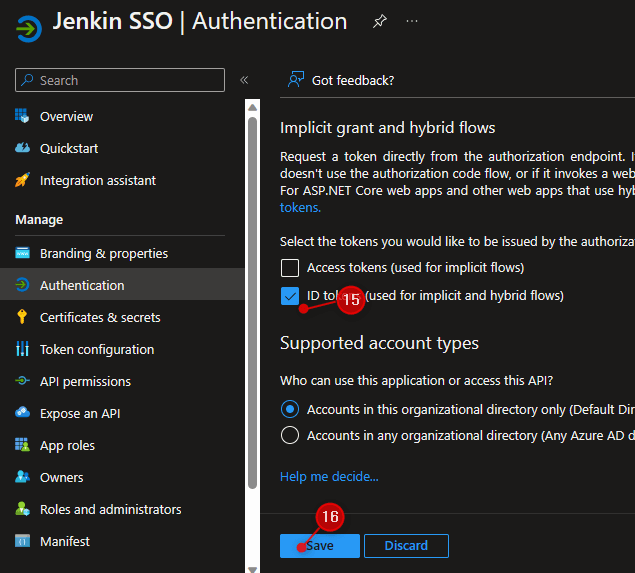Open the more options ellipsis menu
635x573 pixels.
pyautogui.click(x=411, y=21)
